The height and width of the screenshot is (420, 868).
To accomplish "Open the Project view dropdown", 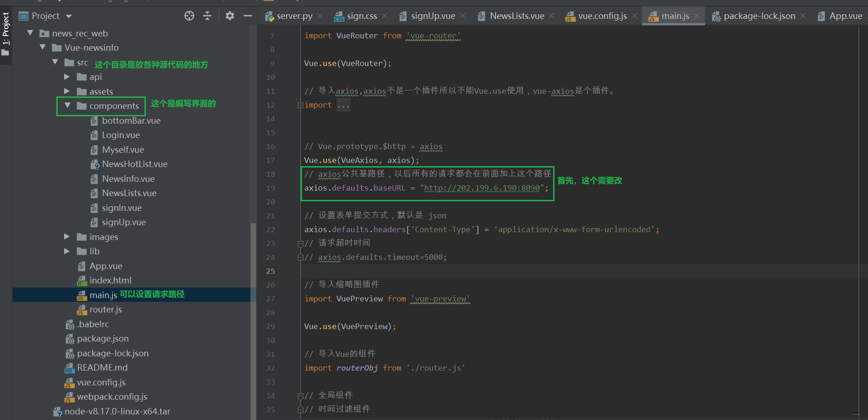I will 69,16.
